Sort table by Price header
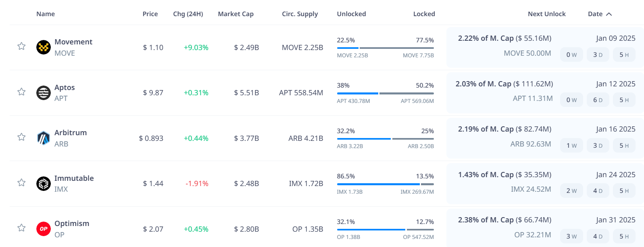The width and height of the screenshot is (644, 247). pyautogui.click(x=150, y=14)
